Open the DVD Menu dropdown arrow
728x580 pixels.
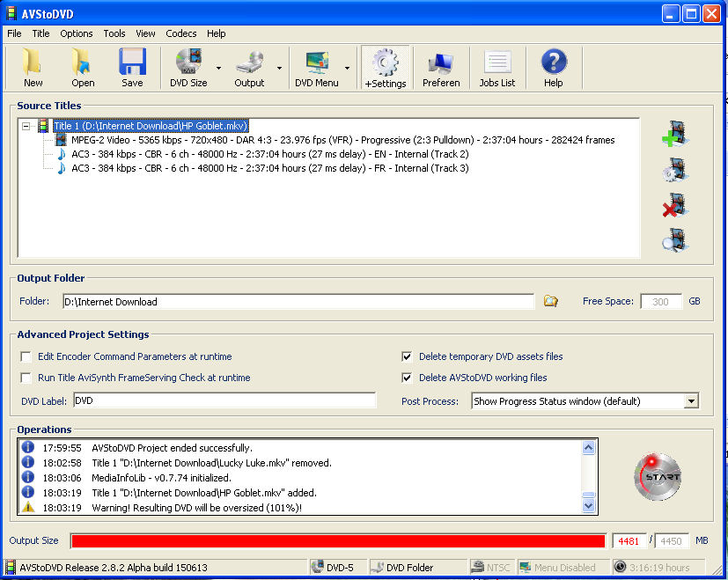point(347,68)
